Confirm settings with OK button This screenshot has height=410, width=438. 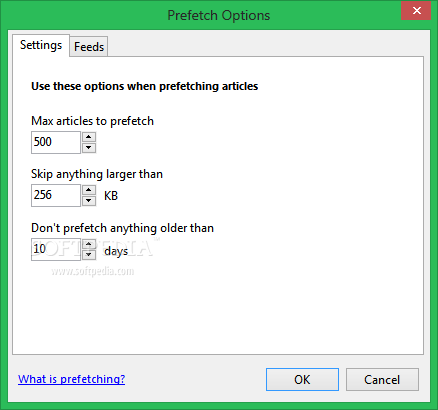302,379
